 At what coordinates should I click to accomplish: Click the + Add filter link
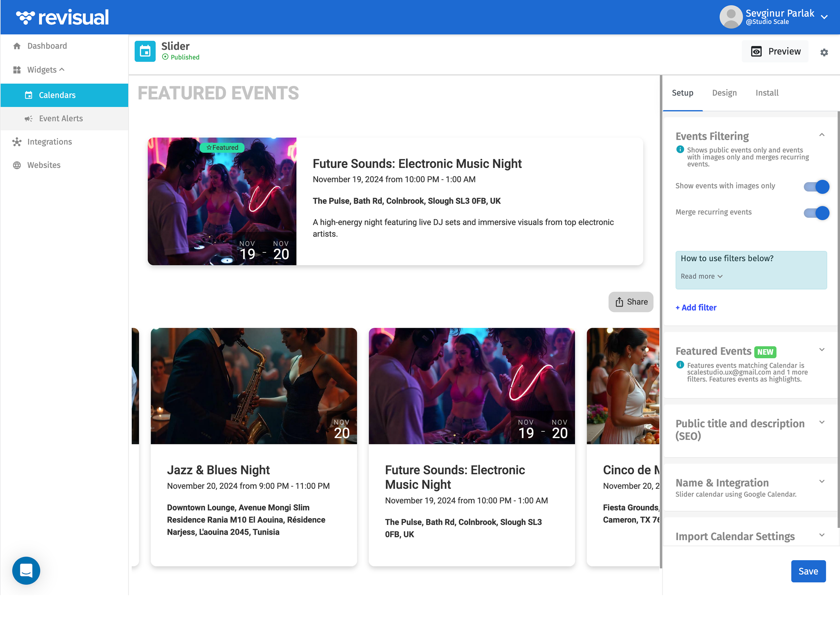pos(696,307)
